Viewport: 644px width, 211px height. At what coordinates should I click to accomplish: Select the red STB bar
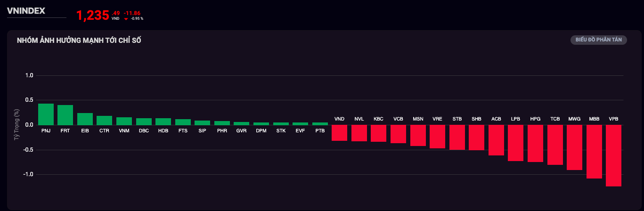[457, 137]
